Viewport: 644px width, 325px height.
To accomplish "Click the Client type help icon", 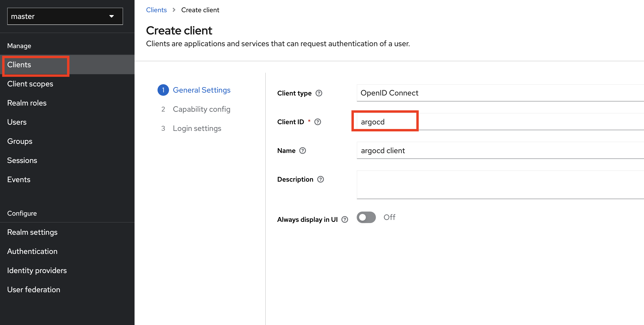I will coord(319,93).
